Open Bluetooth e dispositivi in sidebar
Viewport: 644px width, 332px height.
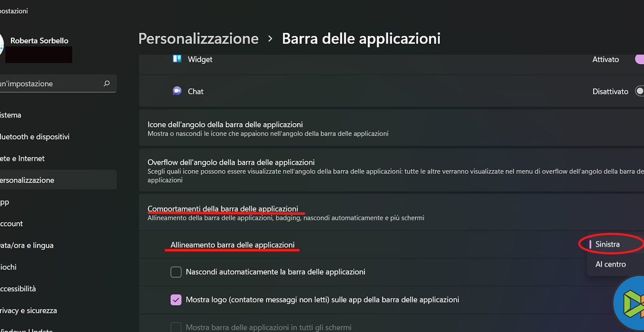point(35,137)
